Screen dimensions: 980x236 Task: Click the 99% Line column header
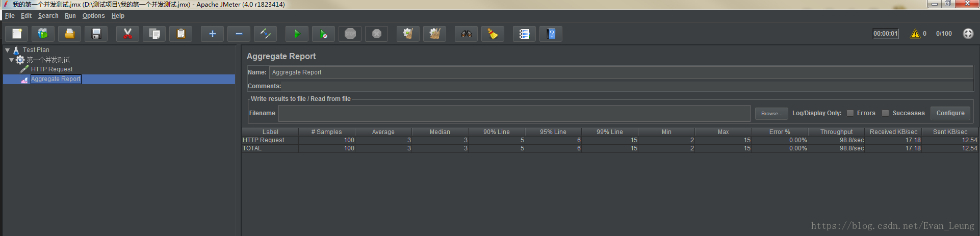(x=610, y=132)
